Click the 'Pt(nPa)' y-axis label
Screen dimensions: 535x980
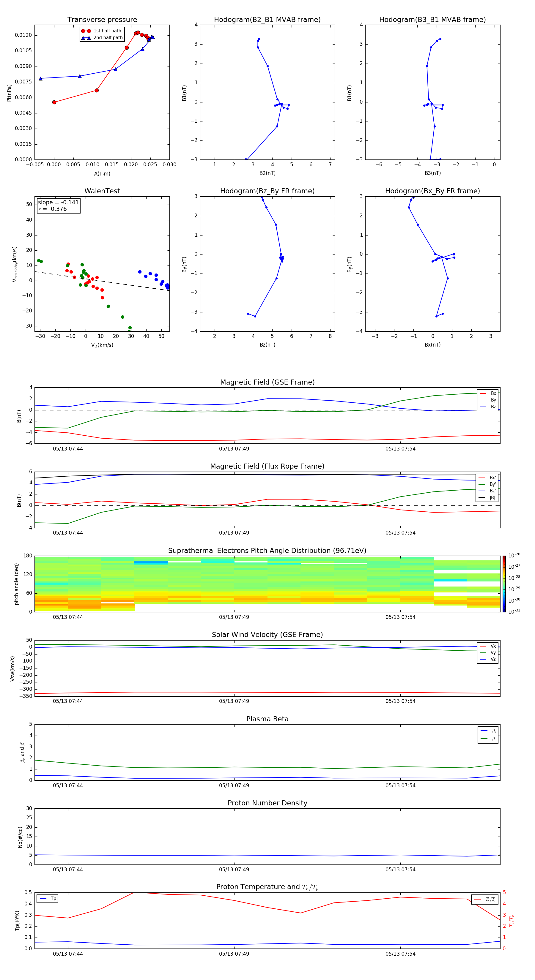click(x=9, y=92)
